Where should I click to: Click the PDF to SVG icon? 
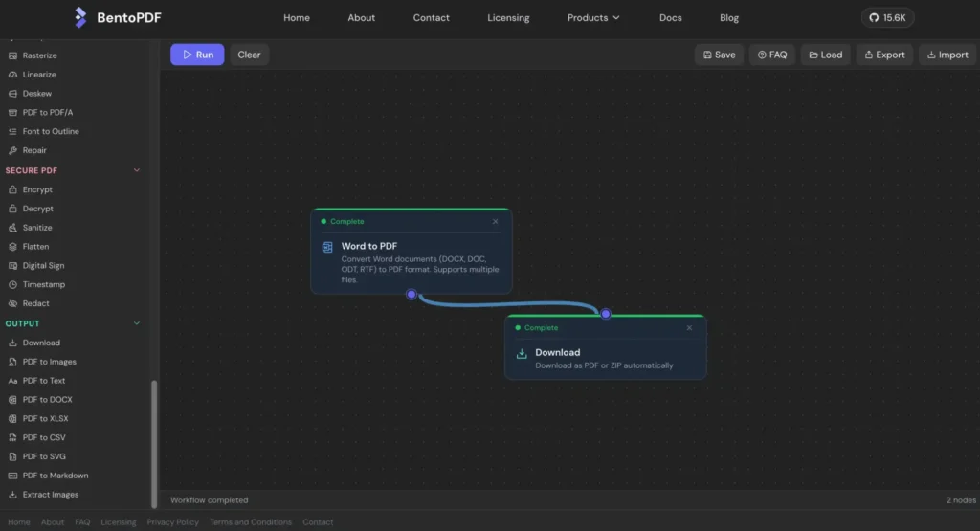coord(12,456)
